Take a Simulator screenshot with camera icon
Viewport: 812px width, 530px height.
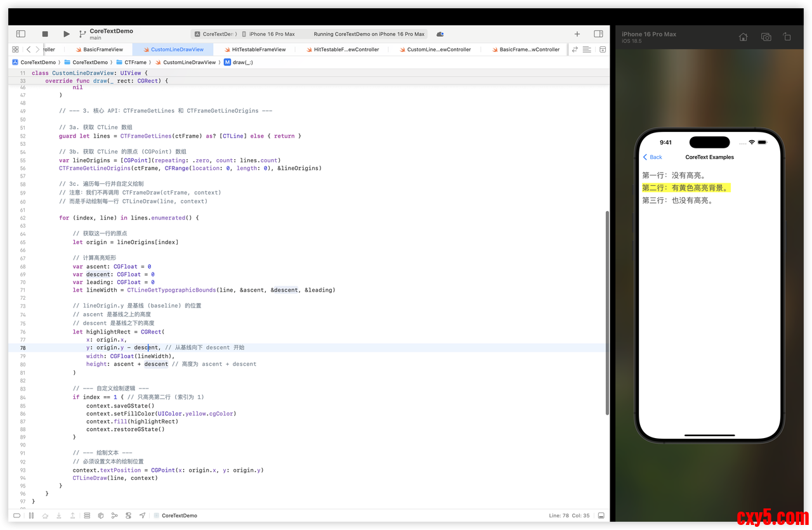(x=766, y=37)
